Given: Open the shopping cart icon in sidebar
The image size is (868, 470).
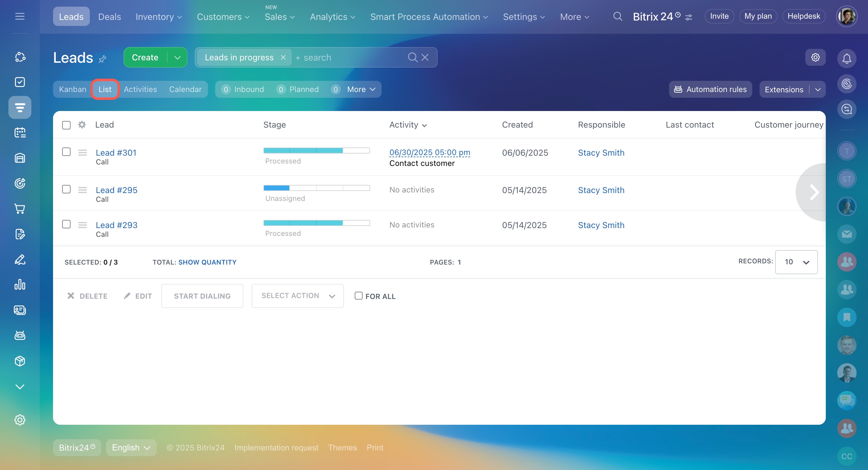Looking at the screenshot, I should pyautogui.click(x=20, y=209).
